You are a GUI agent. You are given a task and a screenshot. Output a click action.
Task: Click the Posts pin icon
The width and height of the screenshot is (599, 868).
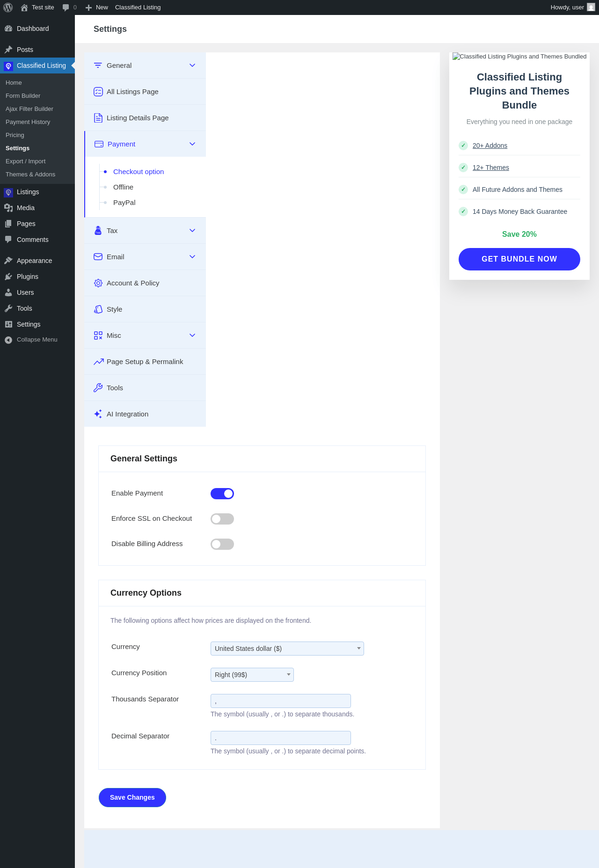tap(8, 50)
